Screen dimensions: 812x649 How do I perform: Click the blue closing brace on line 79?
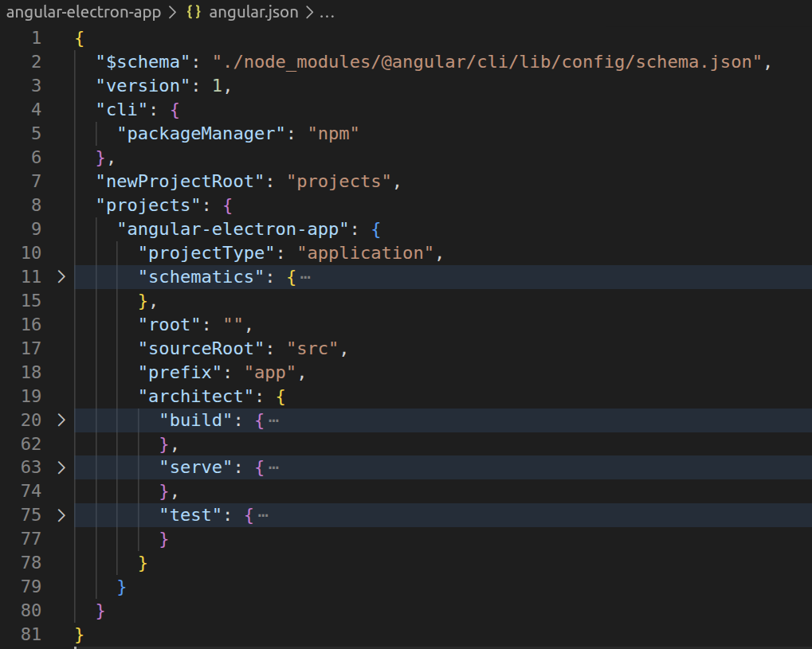pos(121,587)
